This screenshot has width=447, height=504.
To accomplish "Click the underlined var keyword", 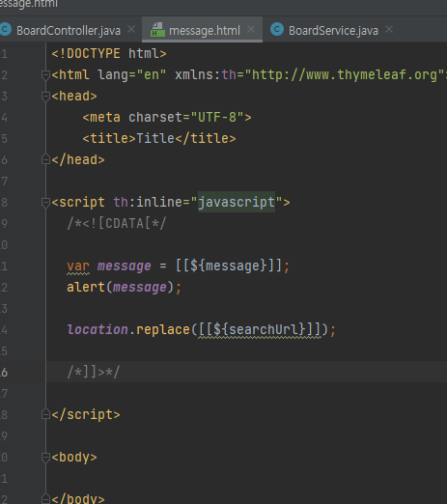I will 78,266.
